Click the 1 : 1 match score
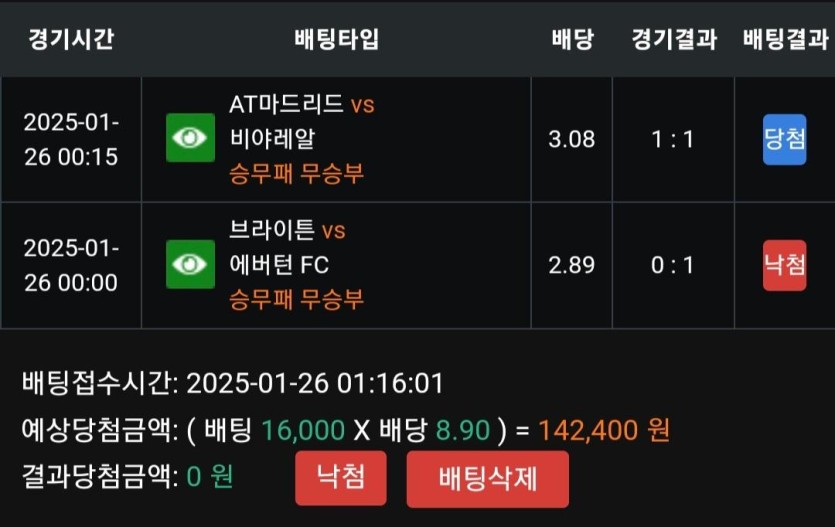Viewport: 835px width, 527px height. click(673, 139)
